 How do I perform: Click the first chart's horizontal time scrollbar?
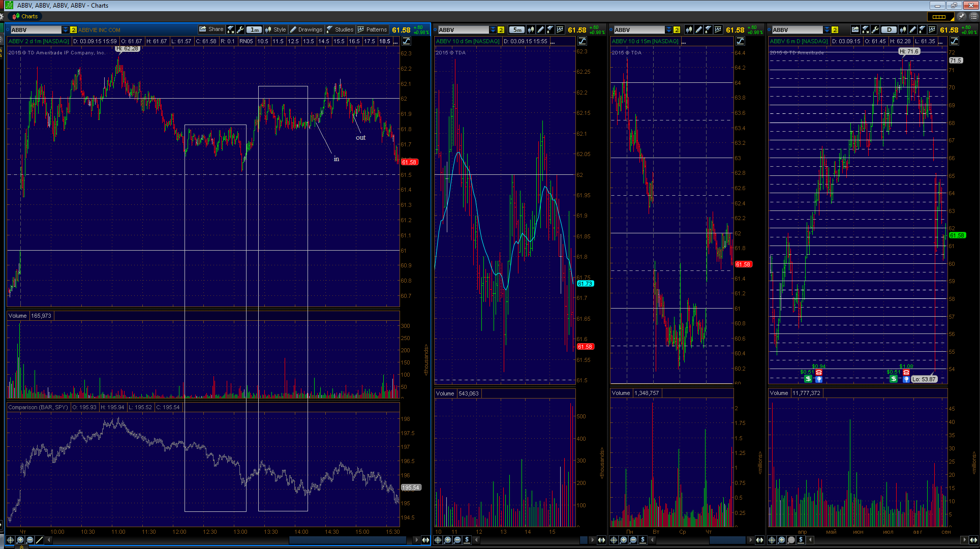[x=348, y=540]
